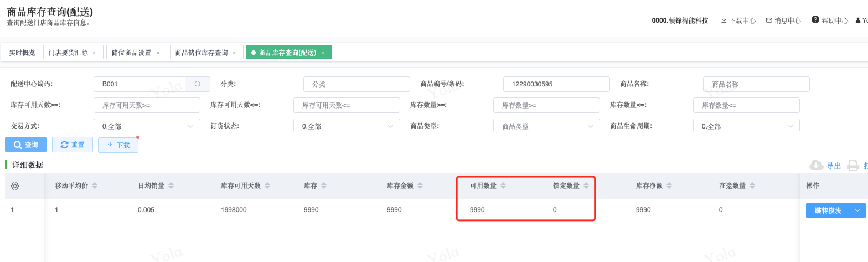The image size is (868, 262).
Task: Click the printer icon
Action: click(x=853, y=165)
